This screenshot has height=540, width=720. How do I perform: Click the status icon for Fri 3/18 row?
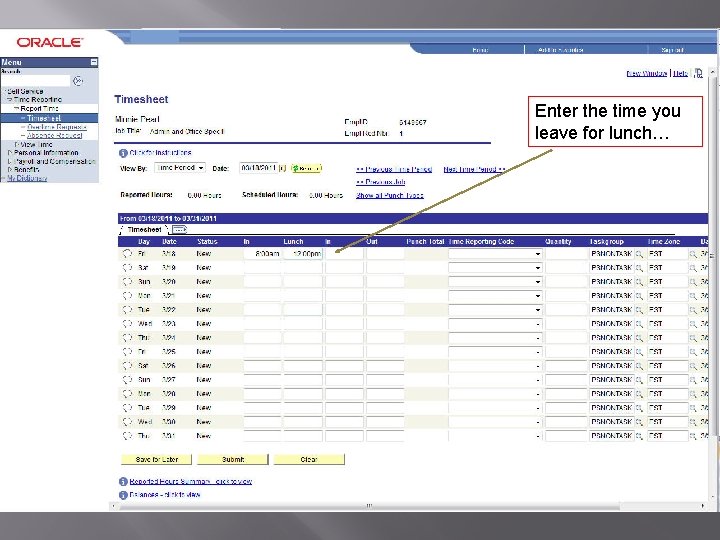127,253
